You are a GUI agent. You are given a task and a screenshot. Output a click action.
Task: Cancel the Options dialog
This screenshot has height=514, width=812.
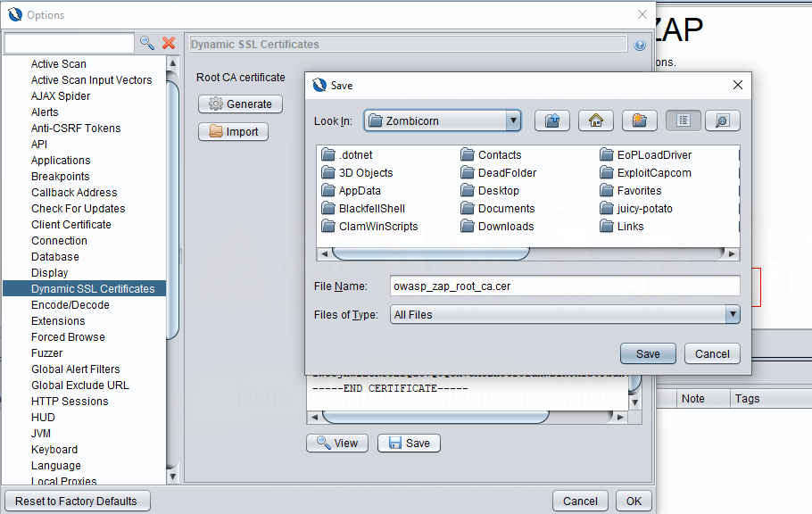click(x=580, y=502)
